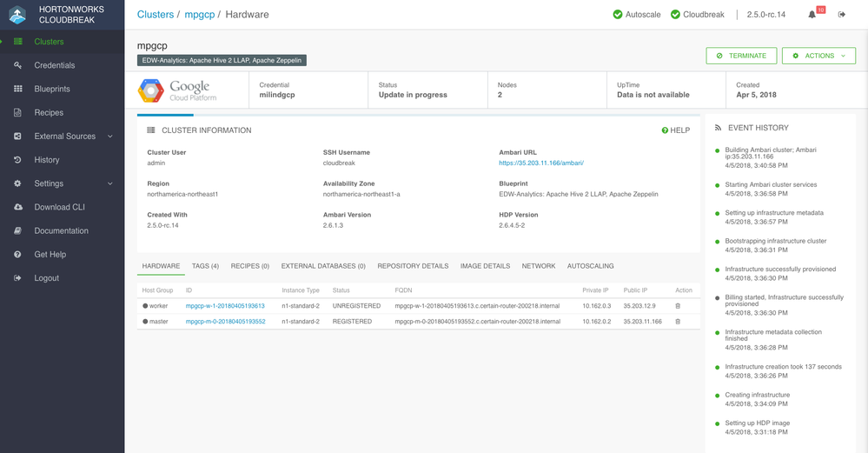
Task: Switch to the RECIPES (0) tab
Action: pyautogui.click(x=249, y=266)
